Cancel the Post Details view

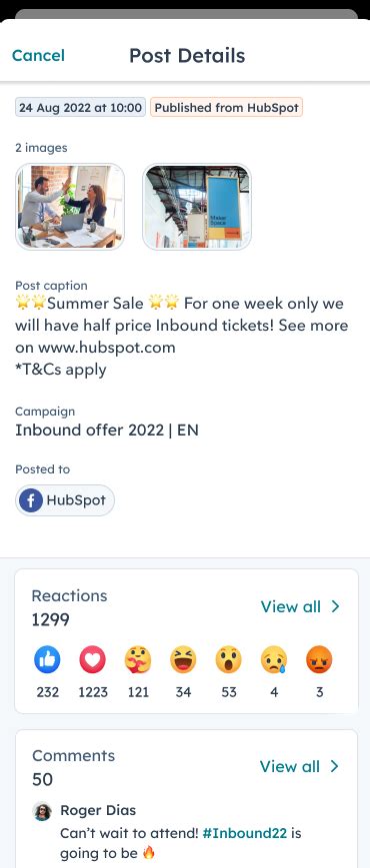pyautogui.click(x=38, y=55)
